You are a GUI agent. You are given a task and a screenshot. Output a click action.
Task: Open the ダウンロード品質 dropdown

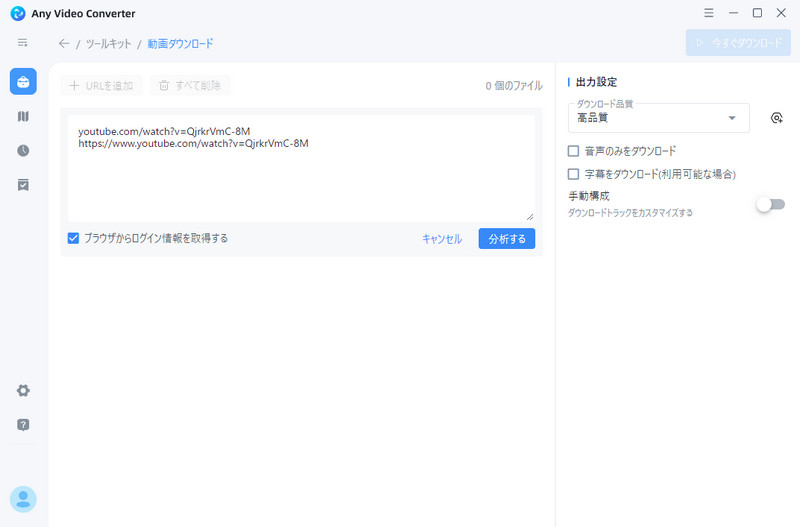click(x=659, y=118)
